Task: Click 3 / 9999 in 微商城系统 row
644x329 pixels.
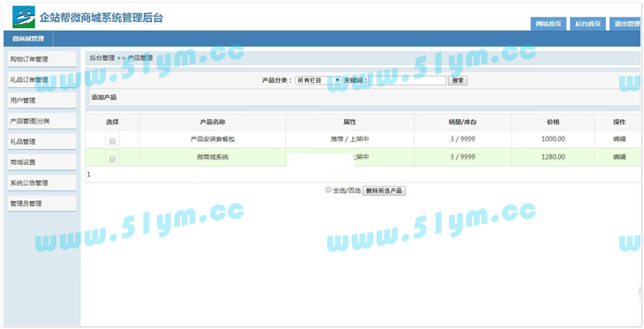Action: click(x=462, y=157)
